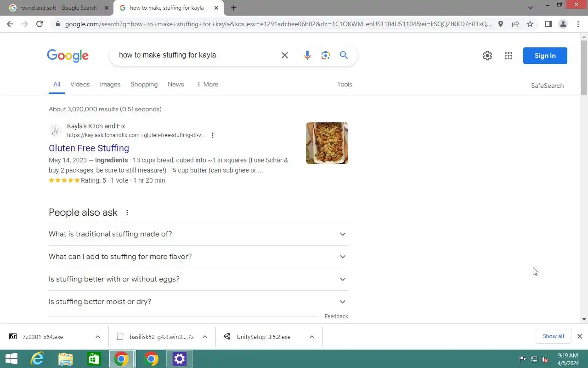Switch to Videos search tab
Viewport: 588px width, 368px height.
point(80,84)
